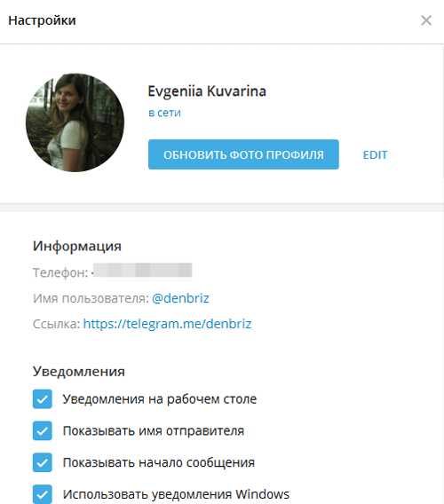This screenshot has width=444, height=504.
Task: Click the Уведомления section heading
Action: tap(79, 372)
